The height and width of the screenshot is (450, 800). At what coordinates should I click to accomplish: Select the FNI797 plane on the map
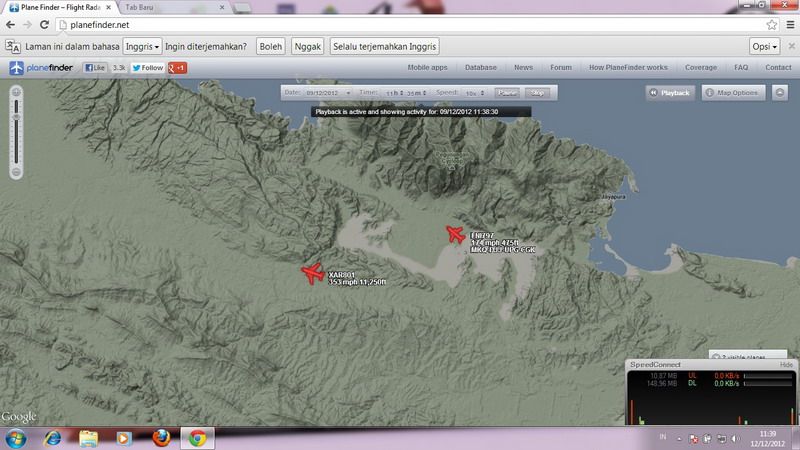coord(456,235)
